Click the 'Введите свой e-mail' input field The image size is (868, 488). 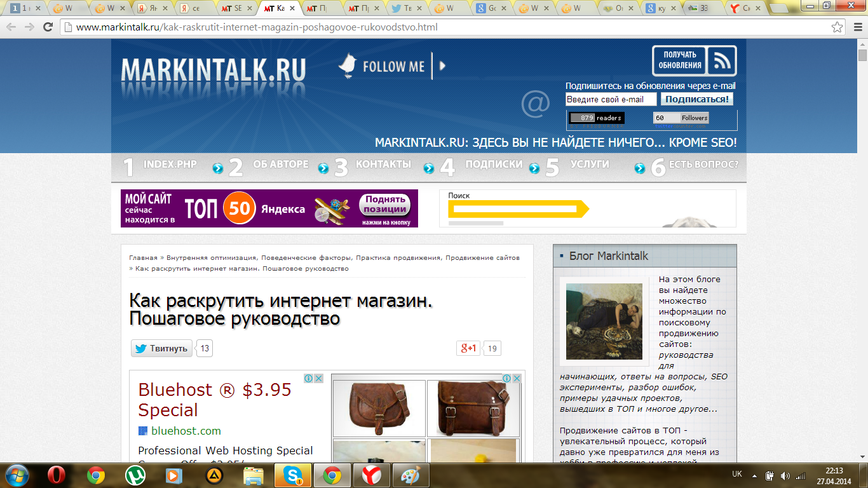tap(611, 99)
